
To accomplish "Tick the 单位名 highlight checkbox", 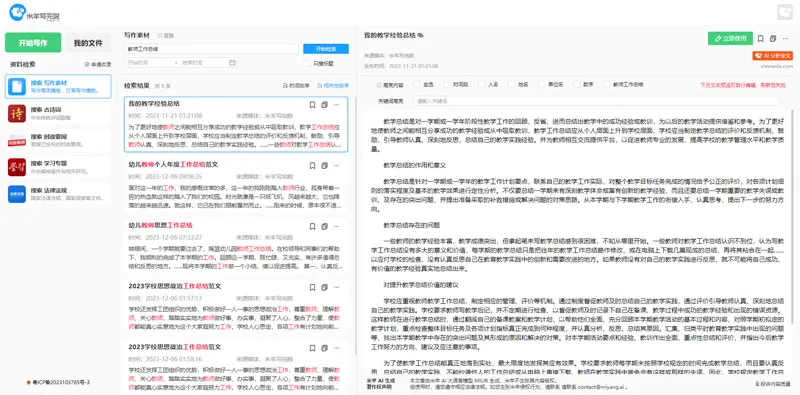I will pos(541,84).
